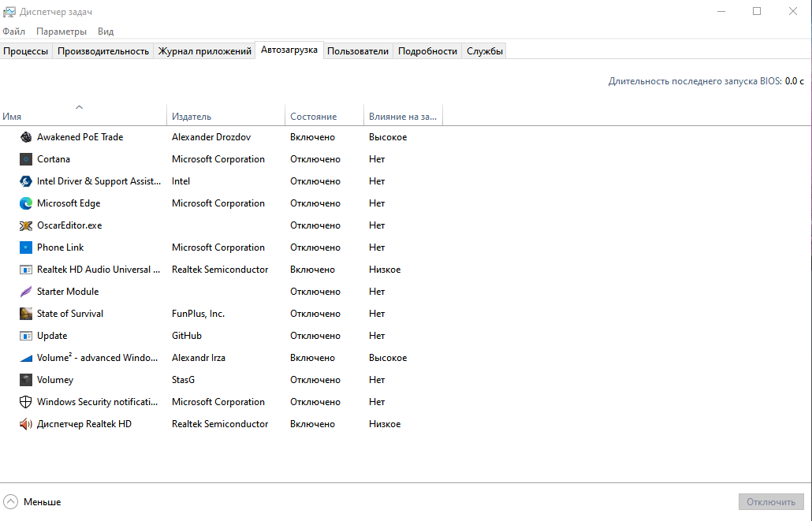Click publisher GitHub
This screenshot has width=812, height=521.
(x=186, y=336)
